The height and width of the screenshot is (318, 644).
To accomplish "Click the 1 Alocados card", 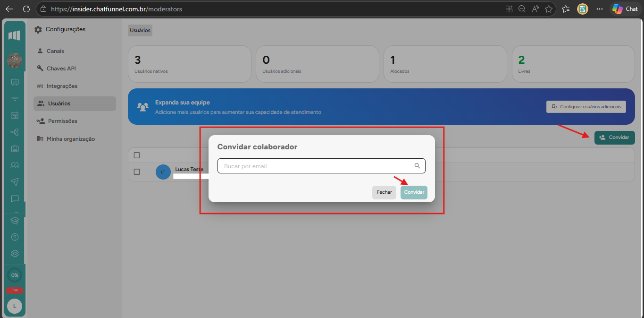I will point(445,65).
